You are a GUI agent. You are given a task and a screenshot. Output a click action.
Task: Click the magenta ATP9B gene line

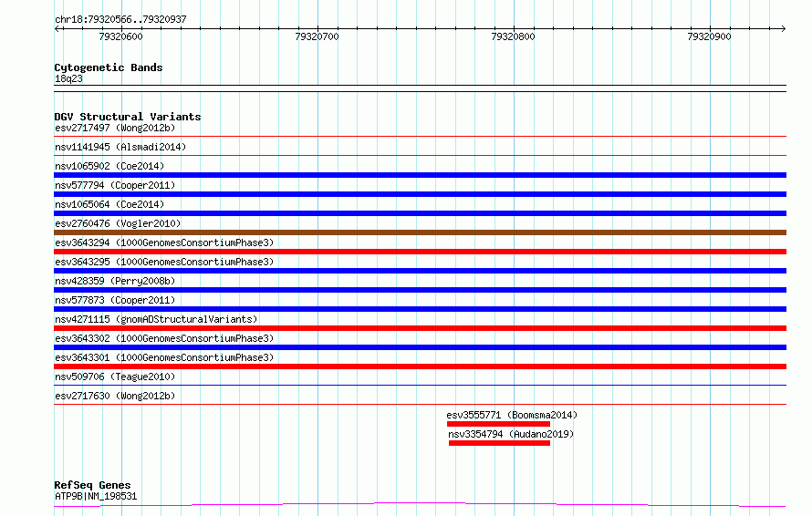point(420,504)
